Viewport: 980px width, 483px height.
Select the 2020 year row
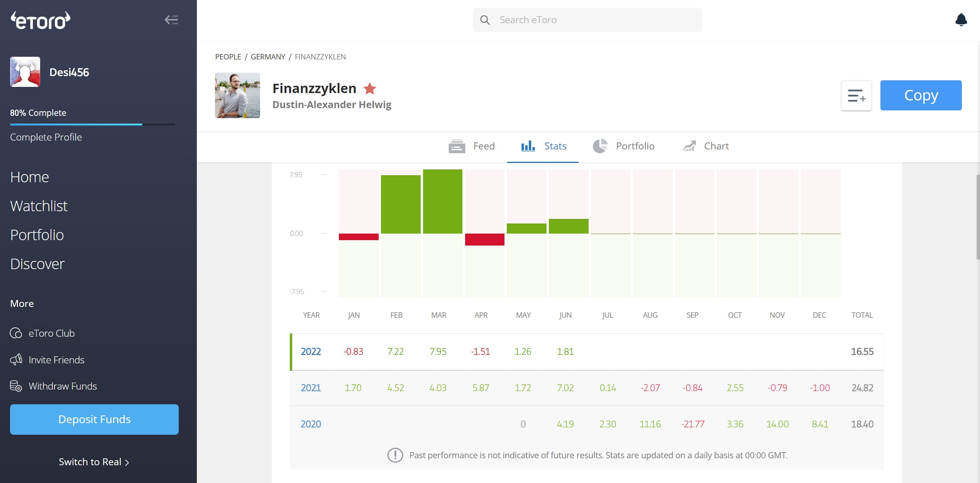587,424
